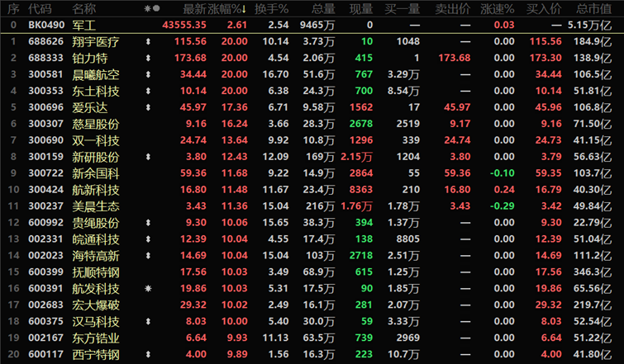Click the 皖通科技 row marker icon

pyautogui.click(x=148, y=239)
